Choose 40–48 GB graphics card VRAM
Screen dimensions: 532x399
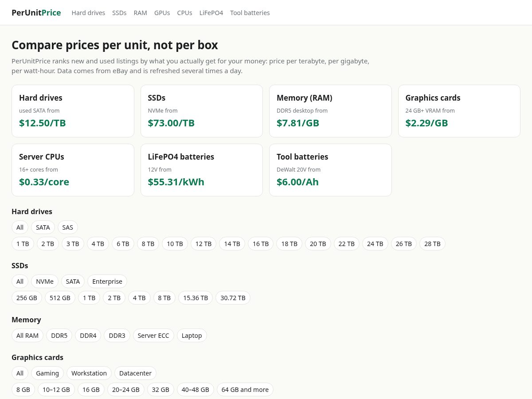click(x=196, y=390)
